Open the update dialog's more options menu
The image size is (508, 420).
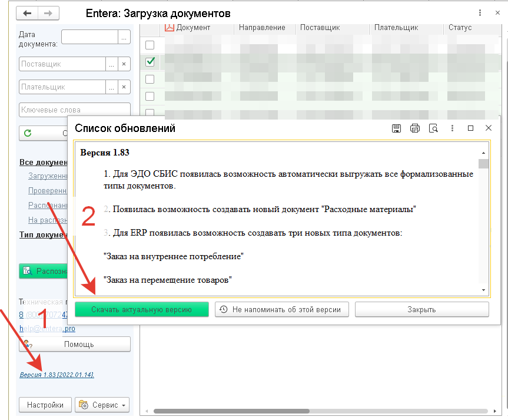click(x=452, y=128)
